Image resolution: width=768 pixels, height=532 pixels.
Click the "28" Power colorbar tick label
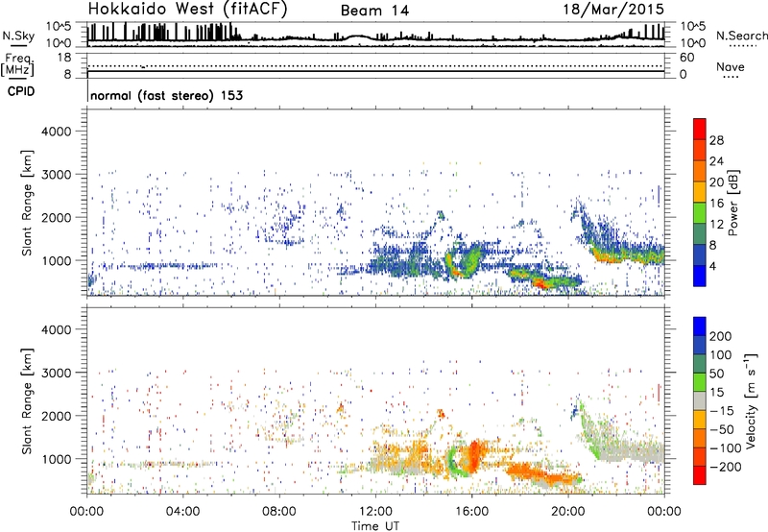[x=716, y=140]
